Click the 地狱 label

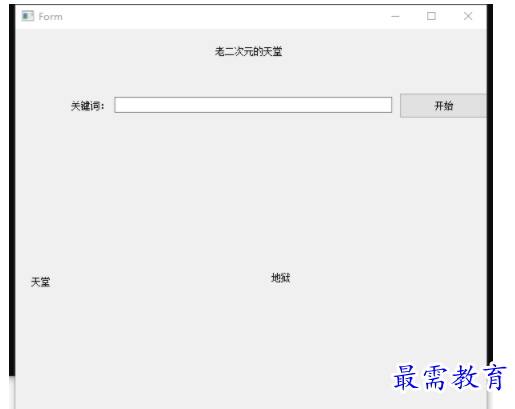coord(281,278)
